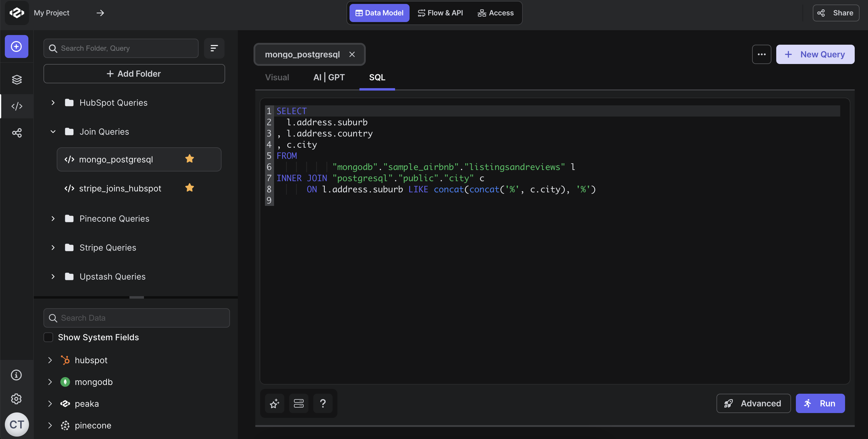The height and width of the screenshot is (439, 868).
Task: Click the INNER JOIN keyword on line 7
Action: [x=302, y=178]
